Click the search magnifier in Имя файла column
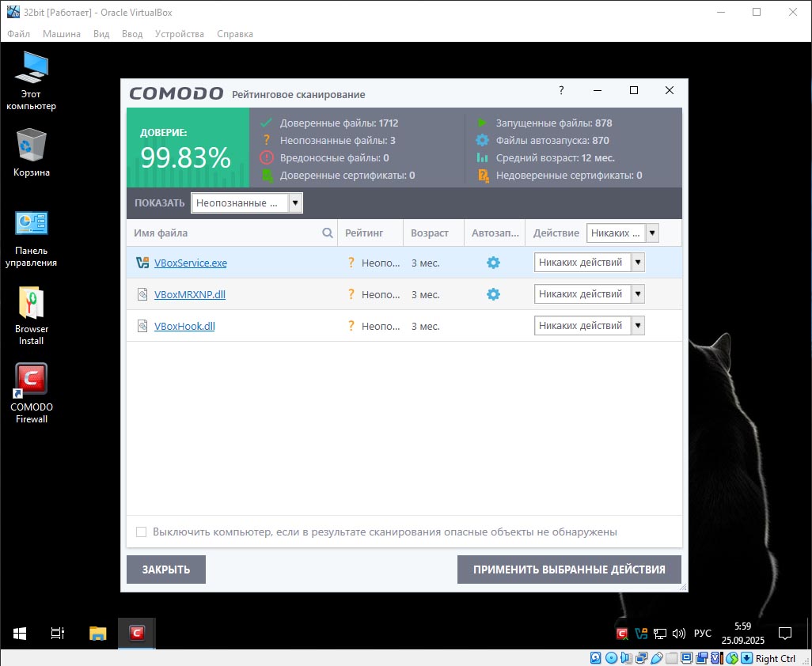This screenshot has width=812, height=666. (328, 233)
